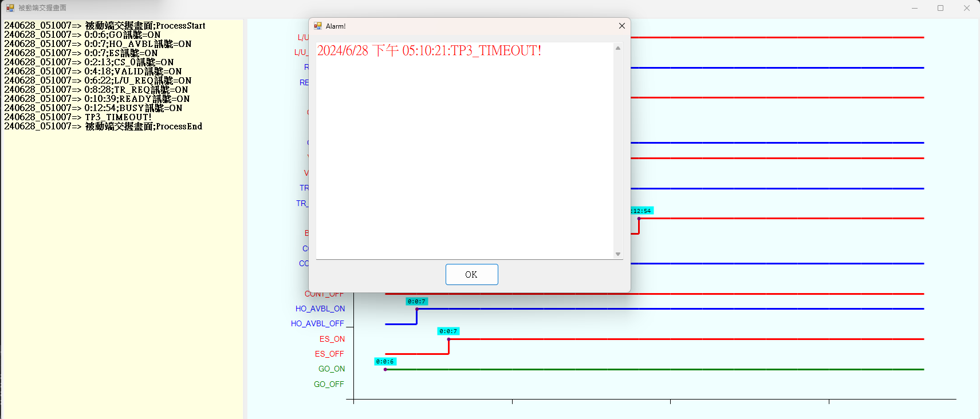Image resolution: width=980 pixels, height=419 pixels.
Task: Select log line TP3_TIMEOUT!
Action: (x=78, y=117)
